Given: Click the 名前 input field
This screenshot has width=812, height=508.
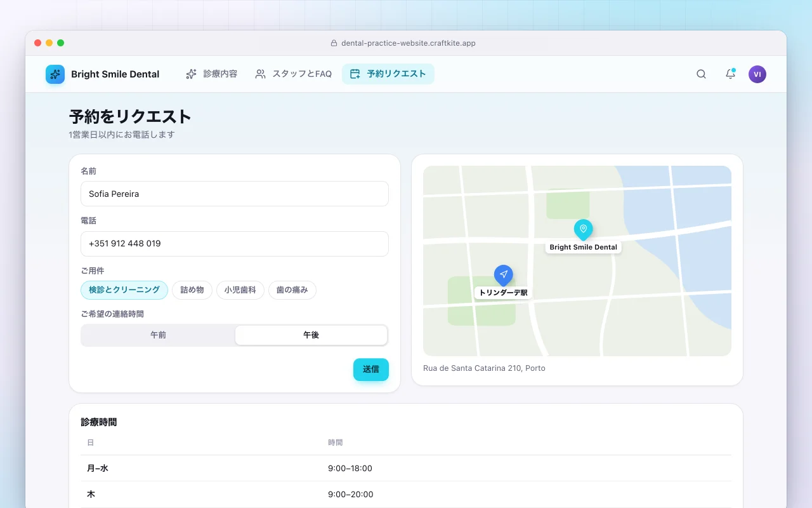Looking at the screenshot, I should [235, 194].
